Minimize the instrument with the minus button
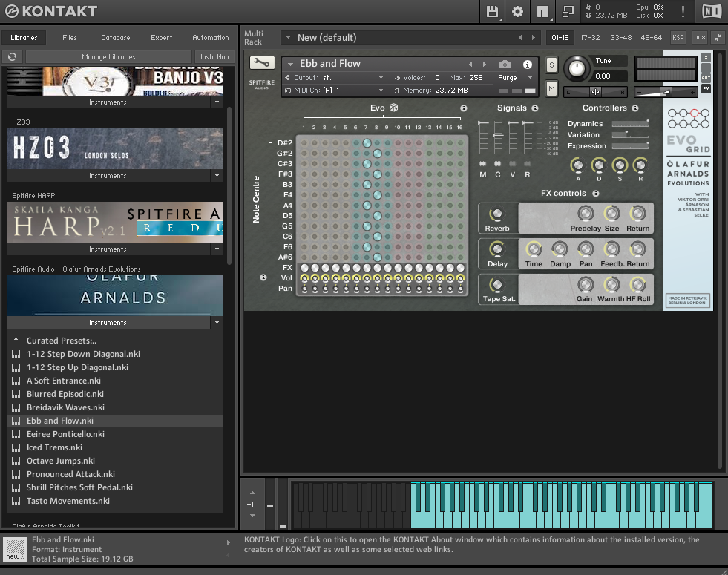Image resolution: width=728 pixels, height=575 pixels. (x=706, y=68)
